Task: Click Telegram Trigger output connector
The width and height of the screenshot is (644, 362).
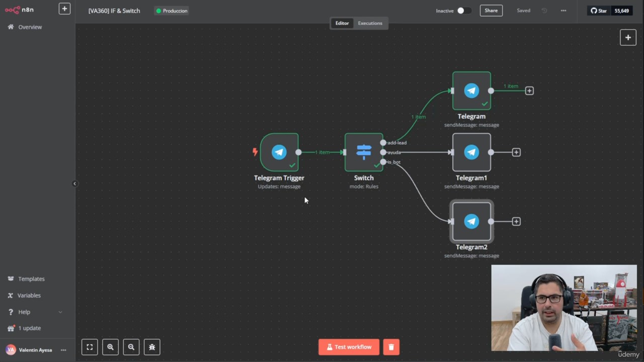Action: [298, 152]
